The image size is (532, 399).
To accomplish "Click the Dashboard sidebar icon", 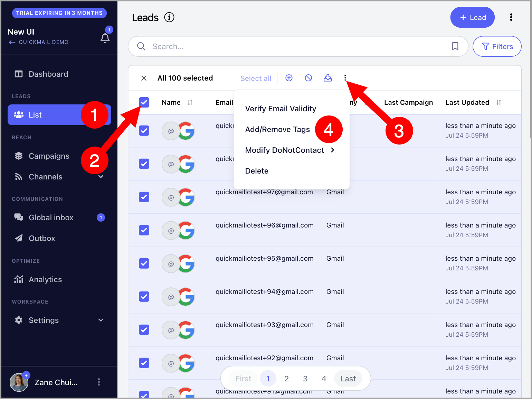I will tap(19, 74).
